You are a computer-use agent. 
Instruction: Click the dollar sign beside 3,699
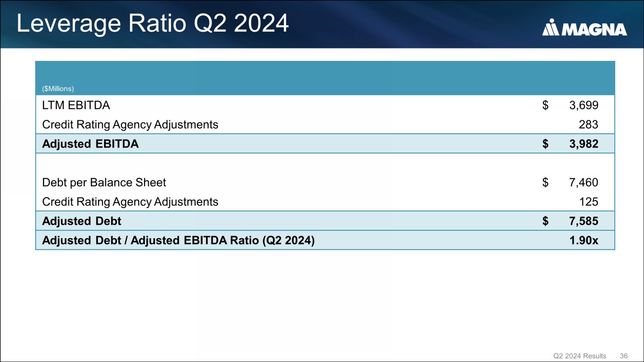pos(545,105)
